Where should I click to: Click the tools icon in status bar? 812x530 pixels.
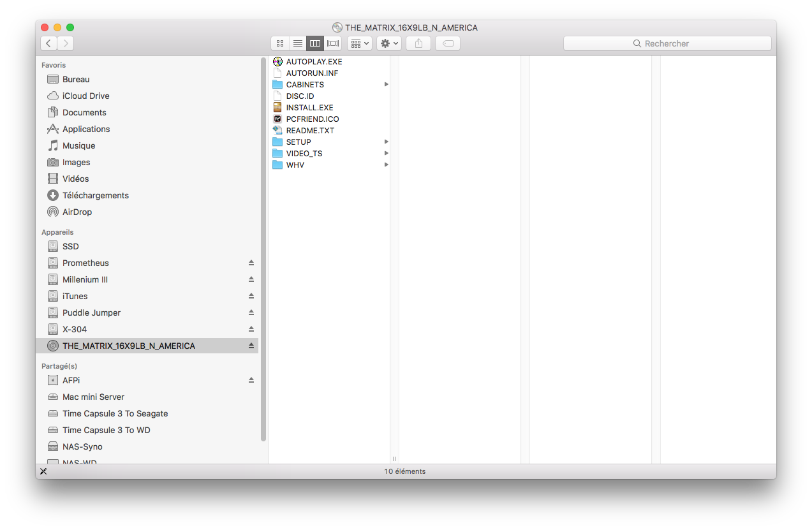[43, 471]
